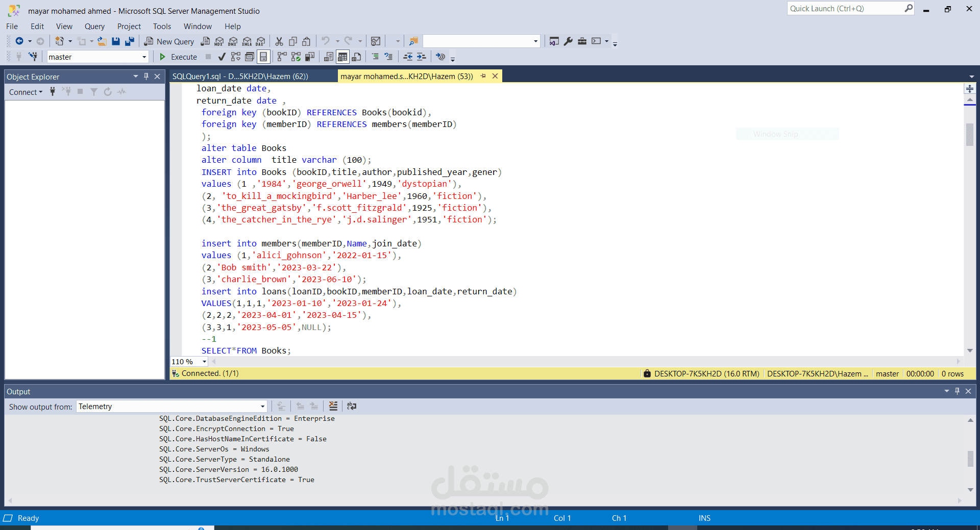Uncomment the selected lines

click(x=389, y=57)
